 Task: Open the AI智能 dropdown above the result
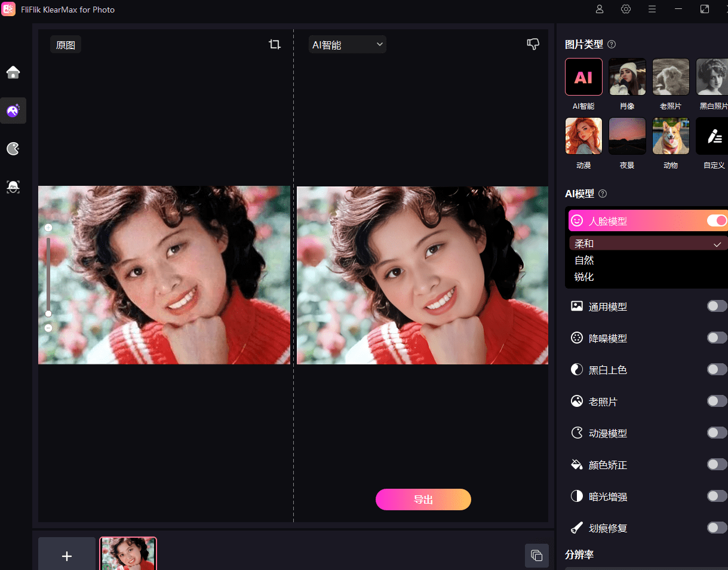tap(348, 45)
